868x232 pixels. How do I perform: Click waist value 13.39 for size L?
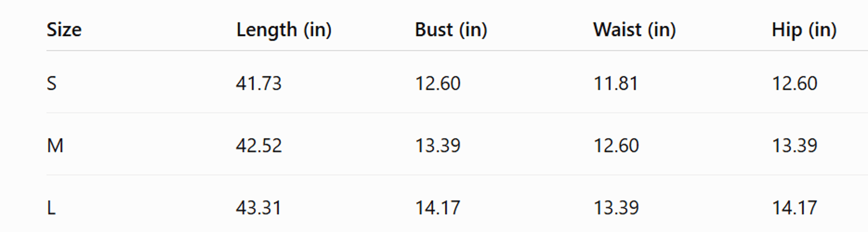click(616, 207)
